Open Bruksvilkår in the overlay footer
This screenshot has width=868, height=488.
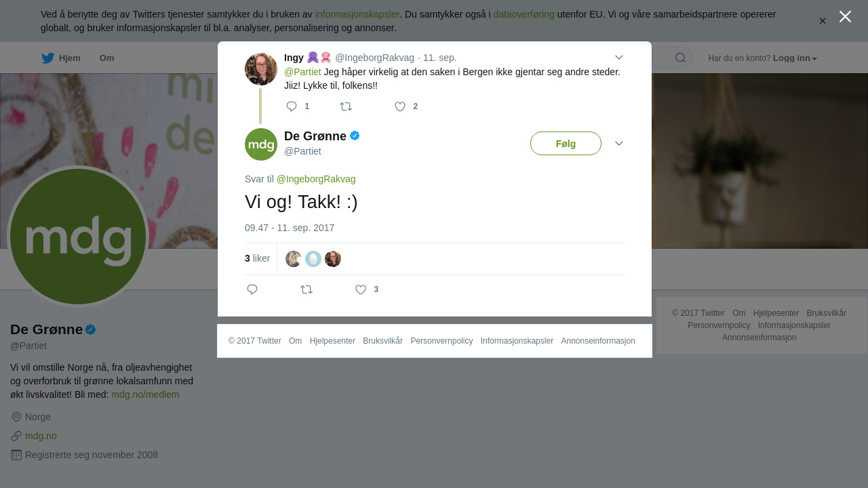point(382,341)
